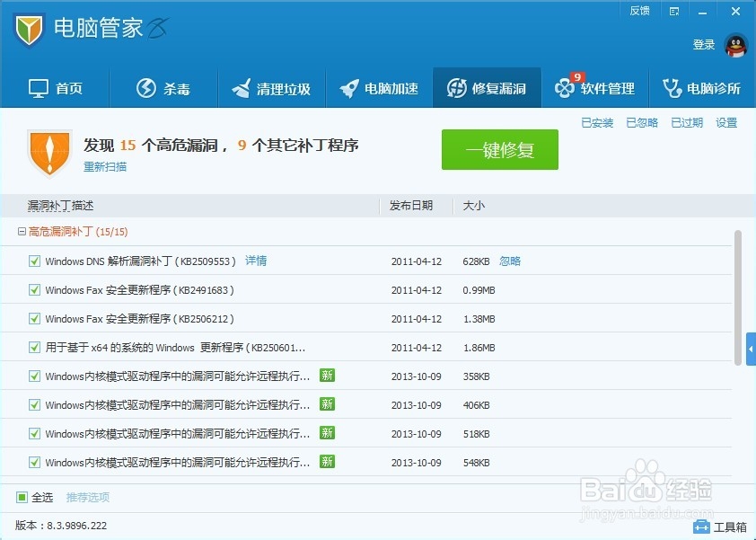Open the 工具箱 toolbox
Screen dimensions: 756x540
720,527
